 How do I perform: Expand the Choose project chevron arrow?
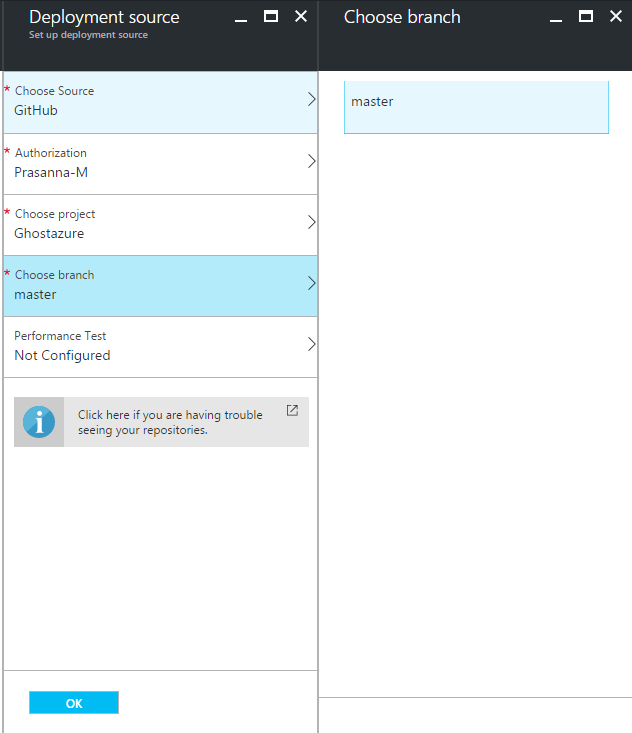(x=311, y=222)
